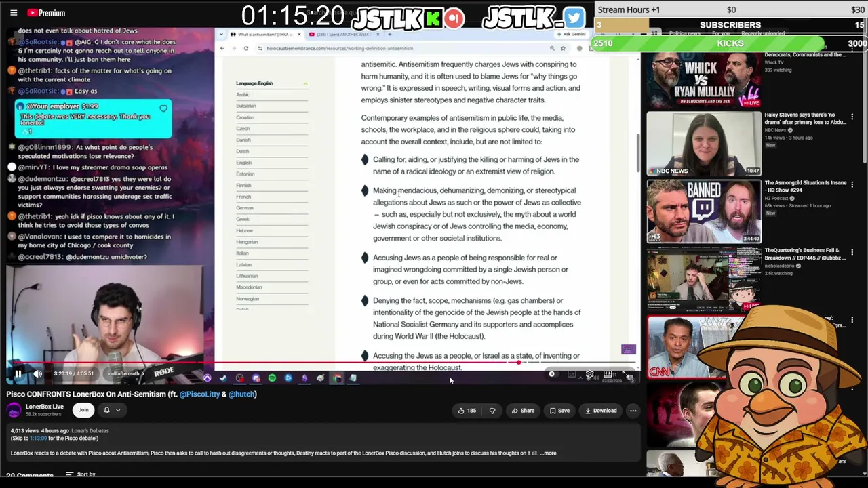The image size is (868, 488).
Task: Go to the YouTube Premium home logo
Action: tap(47, 13)
